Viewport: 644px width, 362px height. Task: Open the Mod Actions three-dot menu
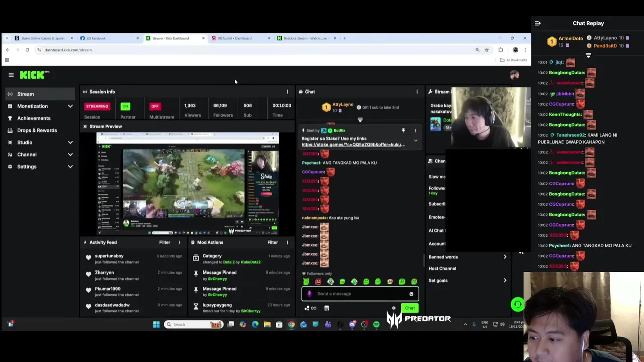tap(287, 242)
